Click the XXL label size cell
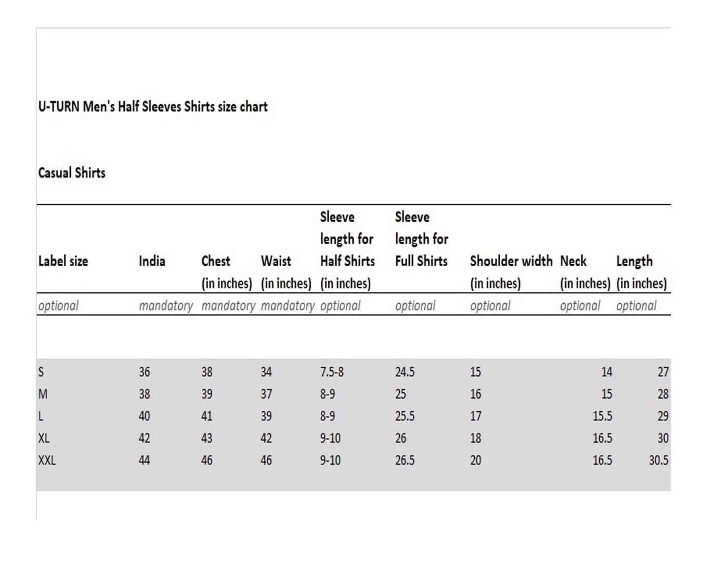Screen dimensions: 728x572 47,460
